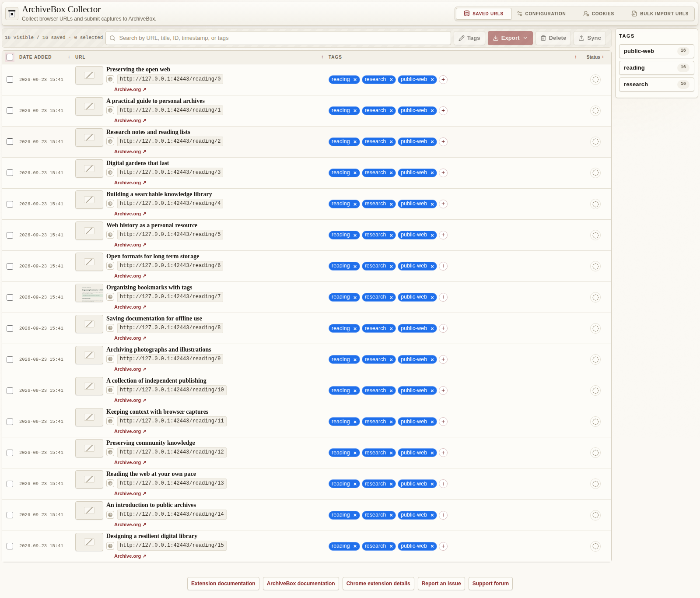
Task: Click the status circle for reading/11 row
Action: pos(595,422)
